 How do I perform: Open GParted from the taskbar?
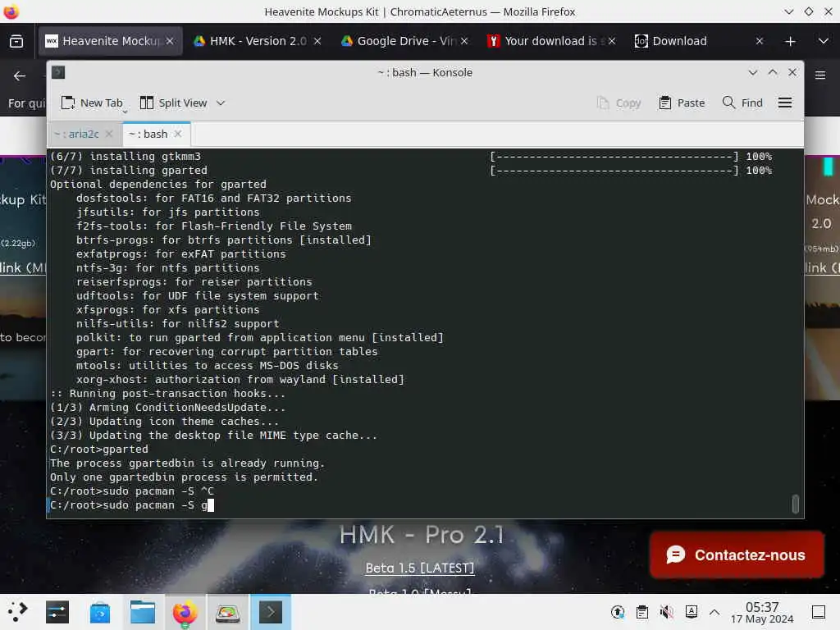[x=227, y=612]
